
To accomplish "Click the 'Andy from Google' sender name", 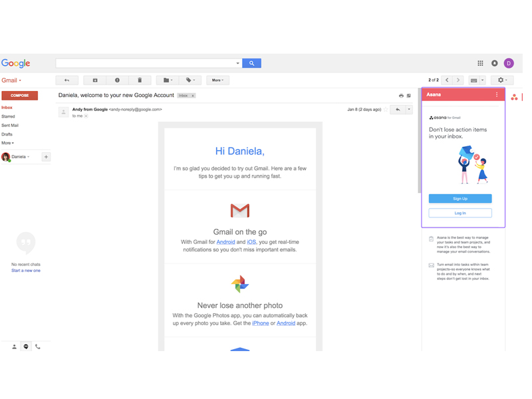I will click(90, 110).
